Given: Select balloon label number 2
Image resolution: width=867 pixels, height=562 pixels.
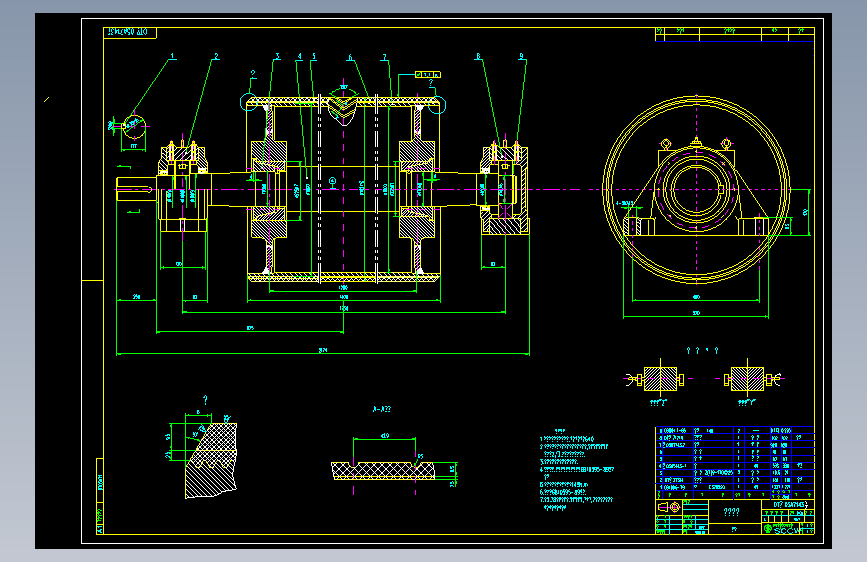Looking at the screenshot, I should 216,56.
